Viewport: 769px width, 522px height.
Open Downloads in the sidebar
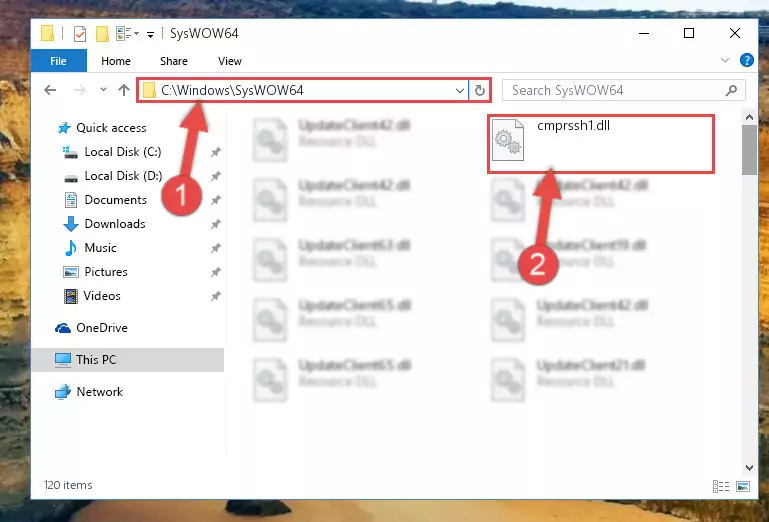(104, 224)
